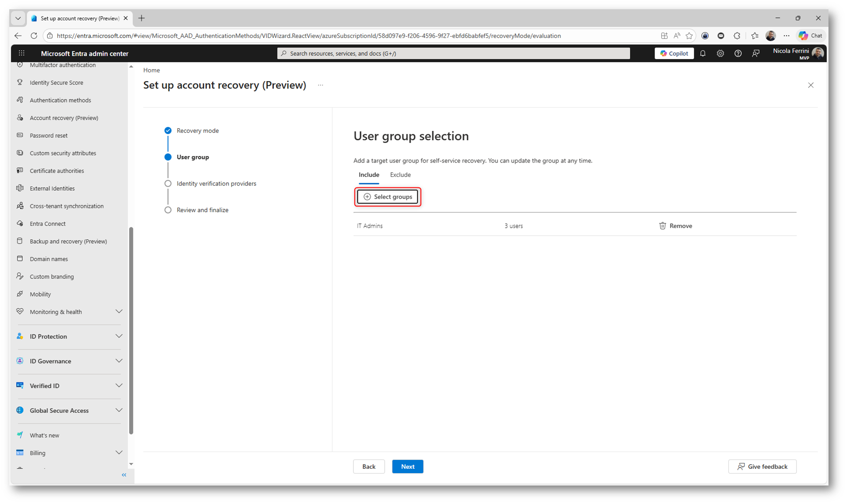Click the Next button
Viewport: 847px width, 504px height.
407,467
